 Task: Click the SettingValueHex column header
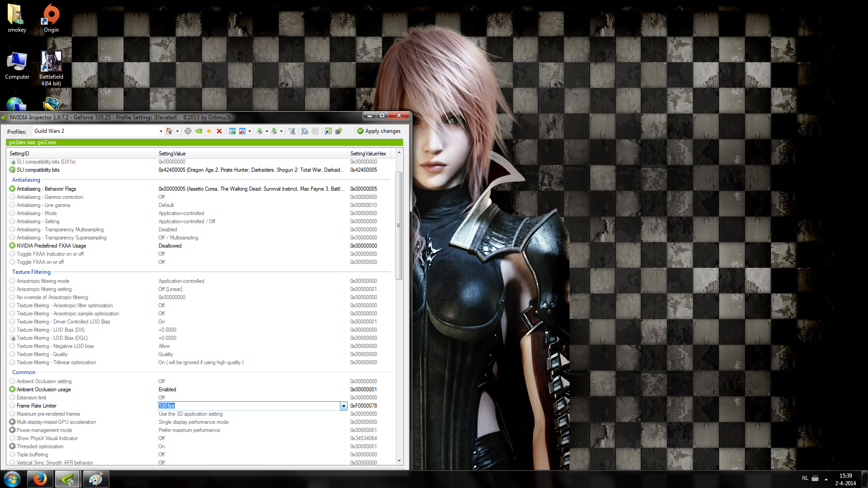(369, 154)
